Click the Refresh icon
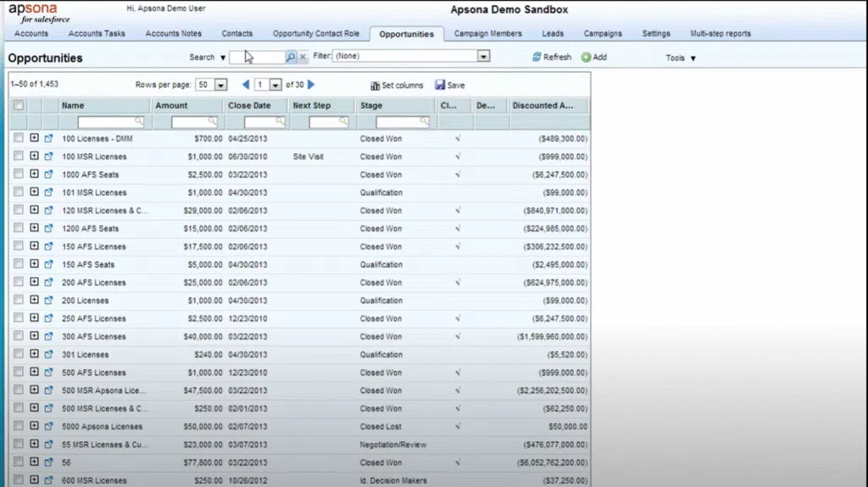Screen dimensions: 868x487 pyautogui.click(x=537, y=58)
